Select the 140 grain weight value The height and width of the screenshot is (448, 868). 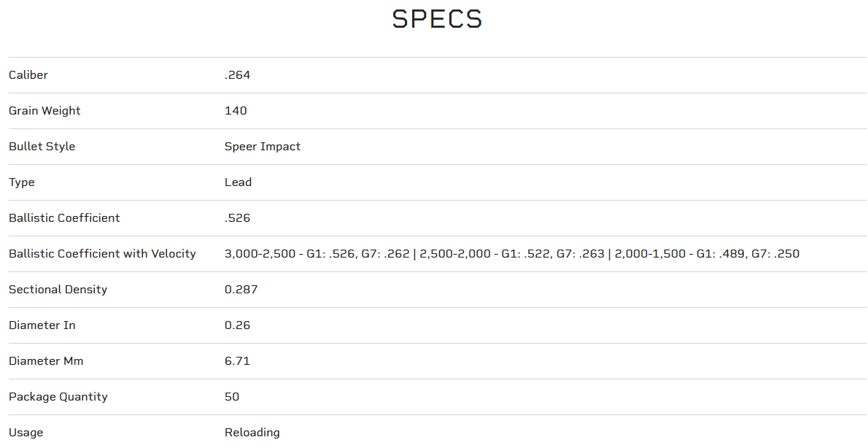236,111
